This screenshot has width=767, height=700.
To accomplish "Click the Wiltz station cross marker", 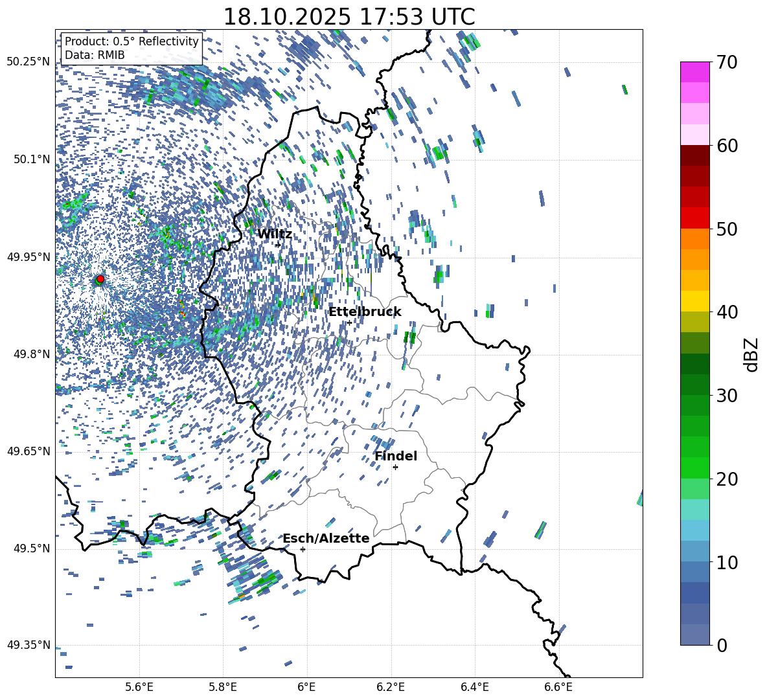I will (278, 245).
